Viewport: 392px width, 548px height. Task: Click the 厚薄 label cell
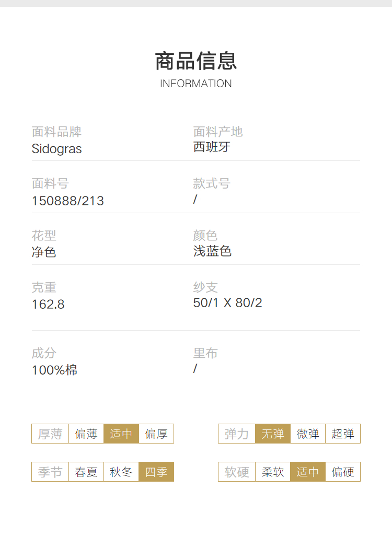point(50,434)
